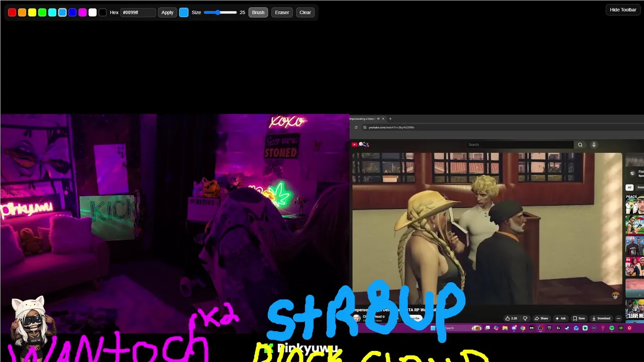
Task: Click the browser address bar URL
Action: (x=391, y=127)
